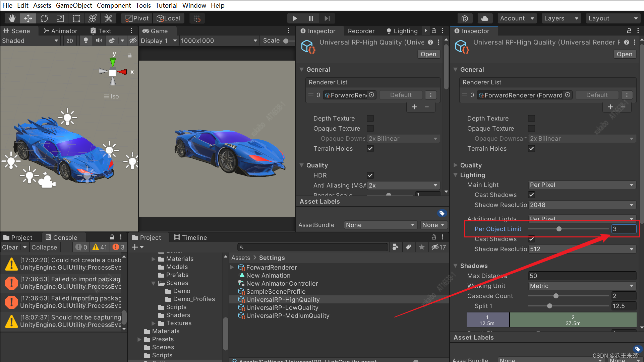Open cloud services icon

point(485,18)
